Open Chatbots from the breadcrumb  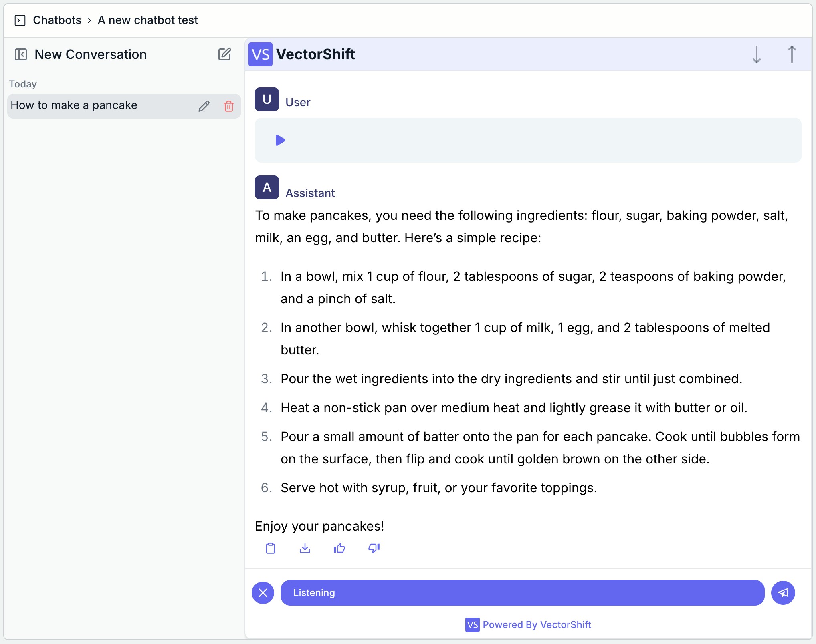pos(57,20)
